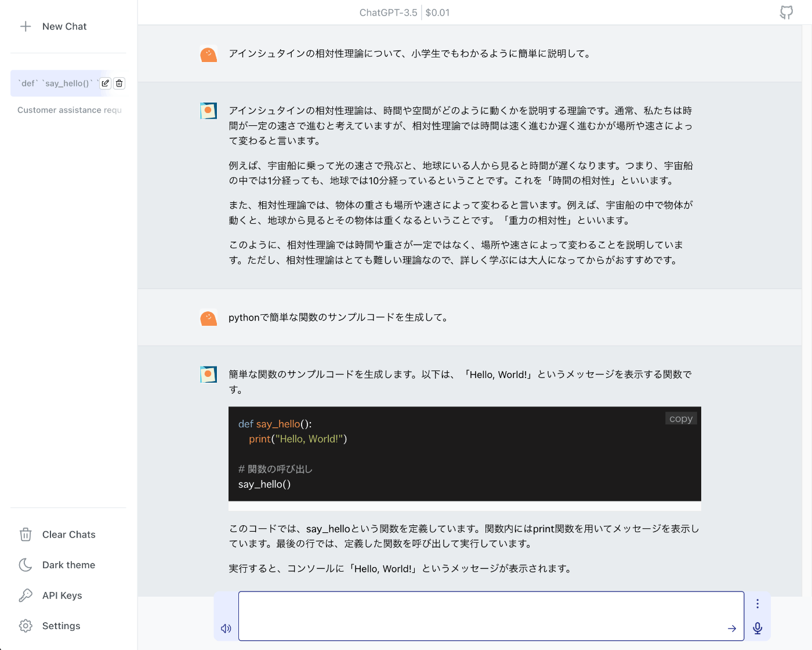Viewport: 812px width, 650px height.
Task: Click the key icon for API Keys
Action: point(26,595)
